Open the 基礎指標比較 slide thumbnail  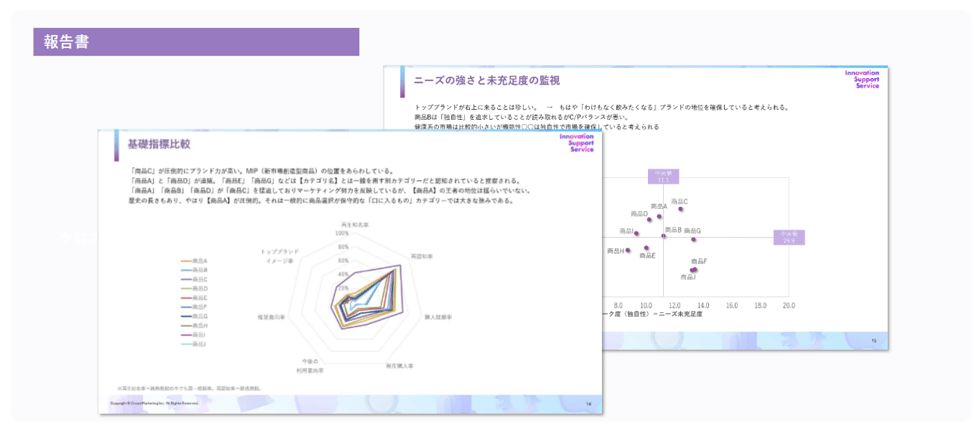point(351,270)
